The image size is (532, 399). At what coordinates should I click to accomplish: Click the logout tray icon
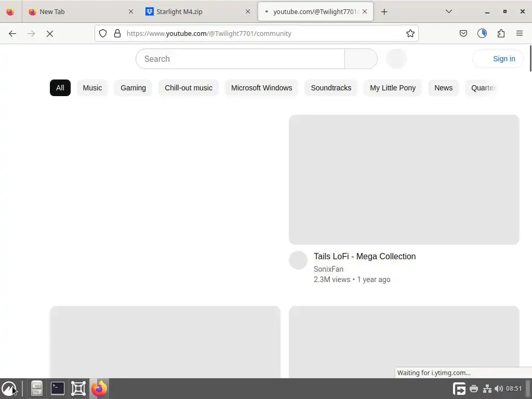pos(459,389)
